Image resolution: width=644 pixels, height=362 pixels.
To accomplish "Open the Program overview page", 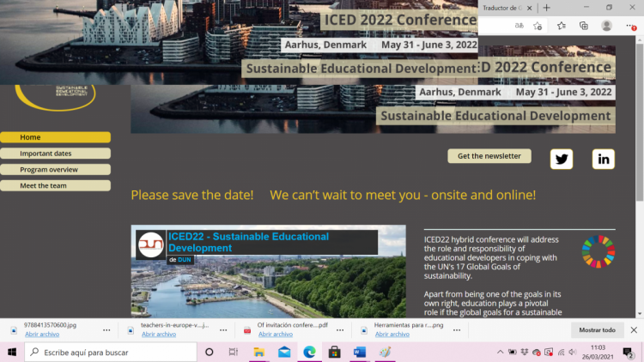I will click(55, 169).
